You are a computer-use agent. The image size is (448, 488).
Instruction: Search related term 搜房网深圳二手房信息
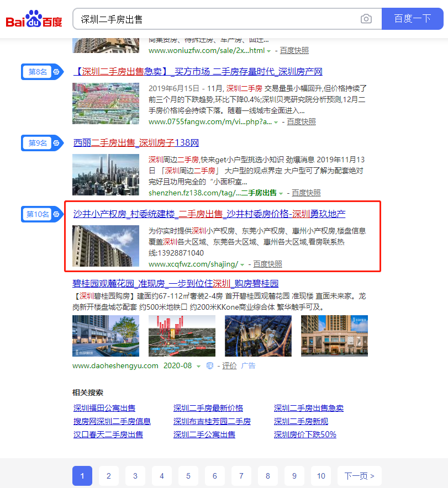click(112, 421)
